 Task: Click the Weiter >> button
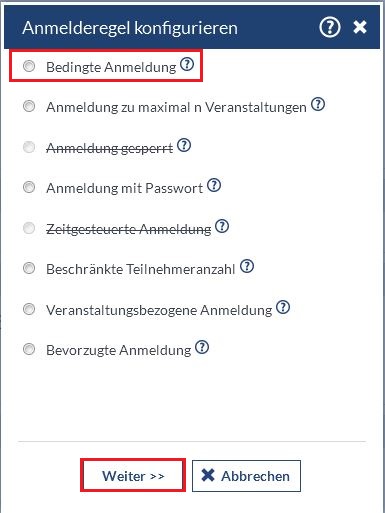(x=133, y=476)
